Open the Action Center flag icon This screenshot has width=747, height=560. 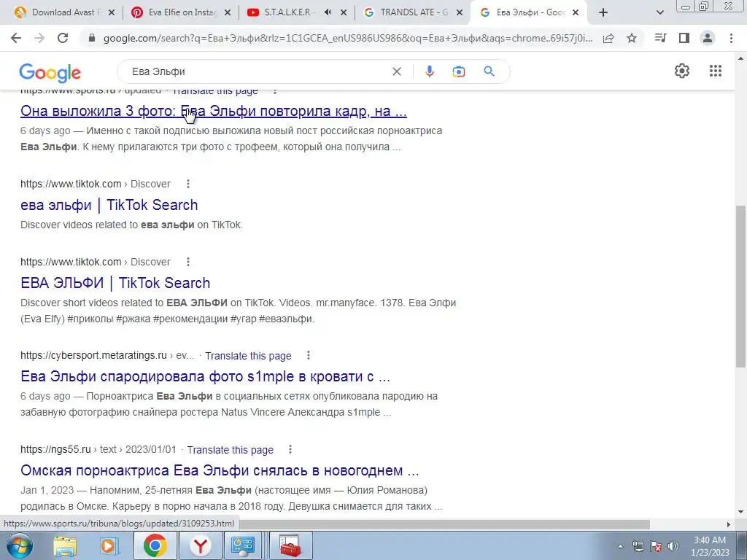point(656,546)
